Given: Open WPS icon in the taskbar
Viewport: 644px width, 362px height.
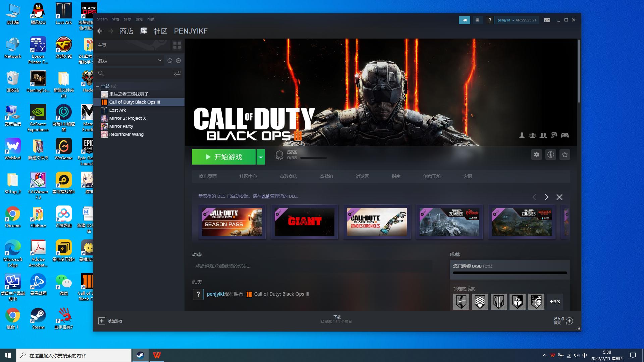Looking at the screenshot, I should click(157, 355).
